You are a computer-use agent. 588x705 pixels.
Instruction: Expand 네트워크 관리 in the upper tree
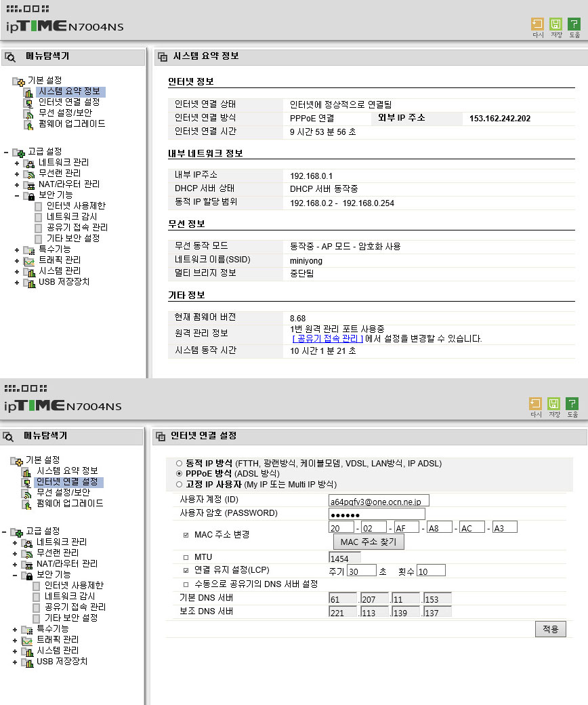click(17, 163)
